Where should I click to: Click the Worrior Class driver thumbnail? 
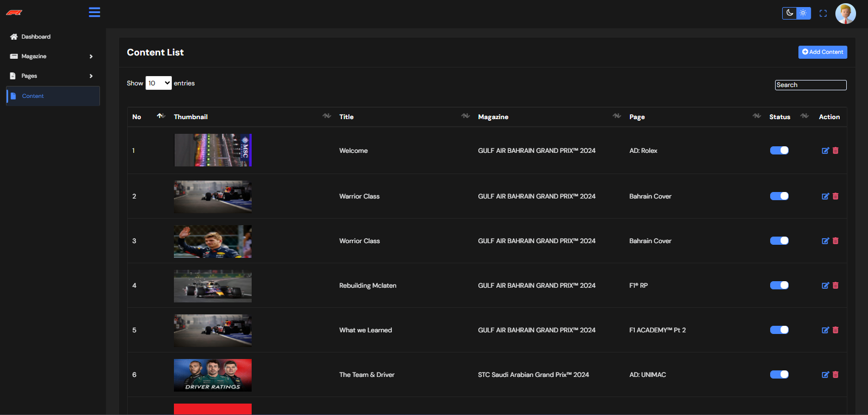(x=213, y=241)
